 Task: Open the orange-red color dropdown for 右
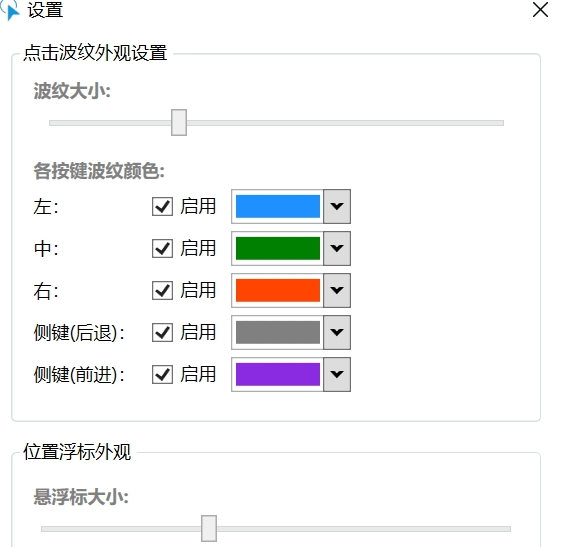[337, 291]
